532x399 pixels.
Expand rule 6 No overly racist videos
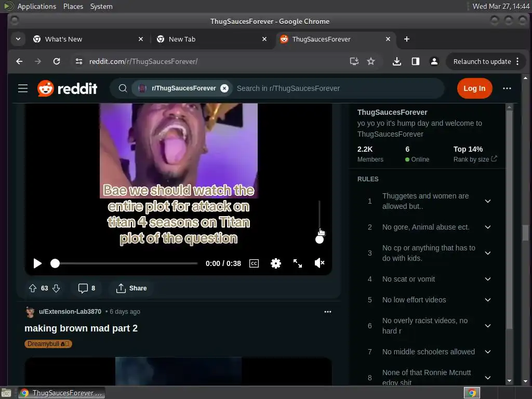[x=487, y=326]
